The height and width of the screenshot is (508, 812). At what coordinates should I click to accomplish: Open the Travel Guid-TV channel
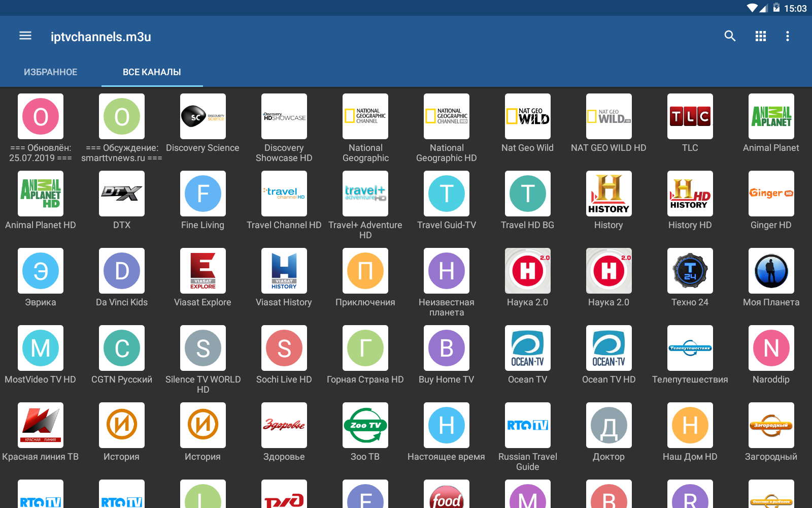click(x=447, y=194)
